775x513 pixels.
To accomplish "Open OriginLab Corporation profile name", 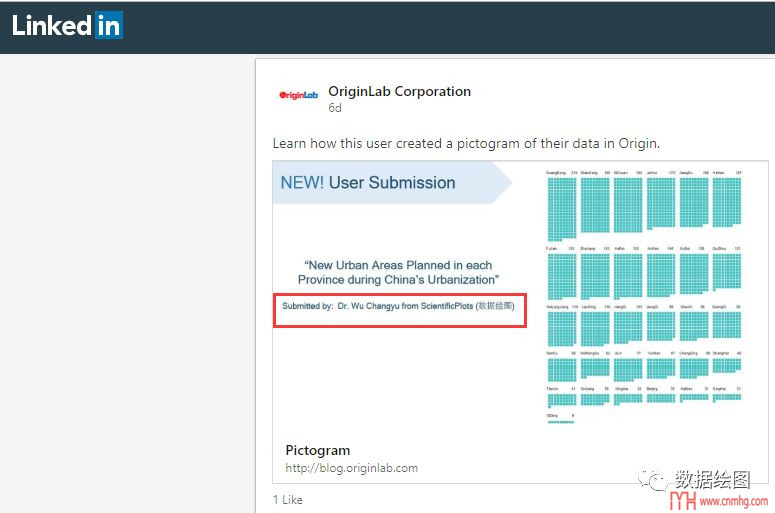I will [399, 91].
